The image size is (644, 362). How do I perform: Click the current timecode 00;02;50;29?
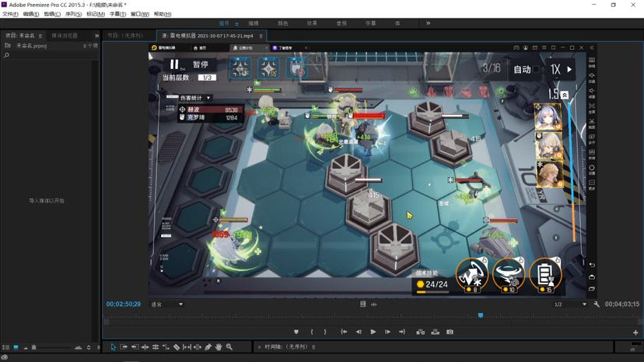pos(123,305)
